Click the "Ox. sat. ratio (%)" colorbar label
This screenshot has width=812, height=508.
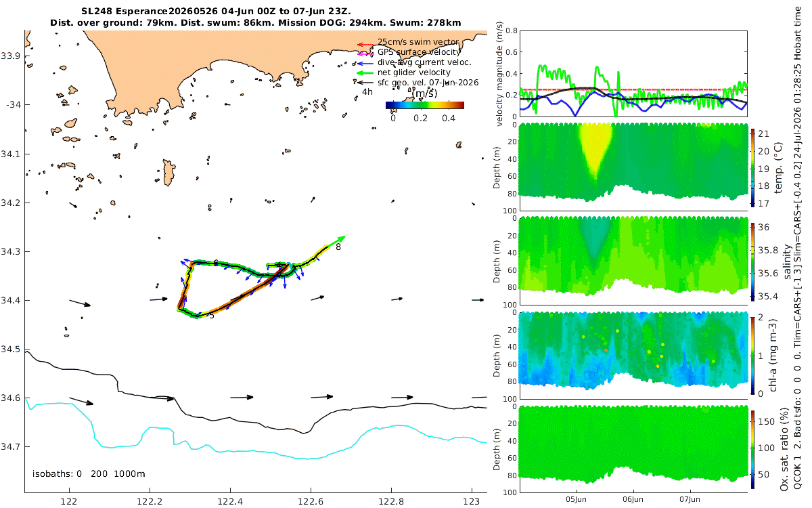[x=785, y=450]
